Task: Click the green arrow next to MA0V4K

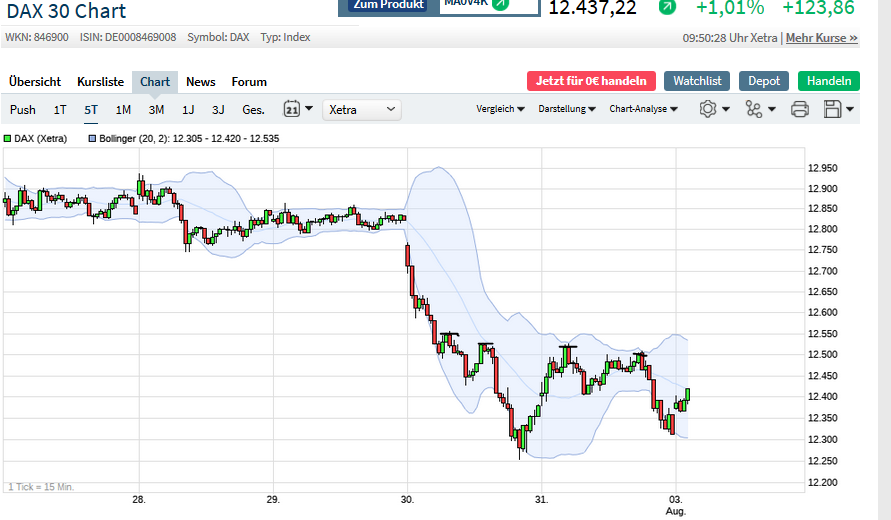Action: click(500, 4)
